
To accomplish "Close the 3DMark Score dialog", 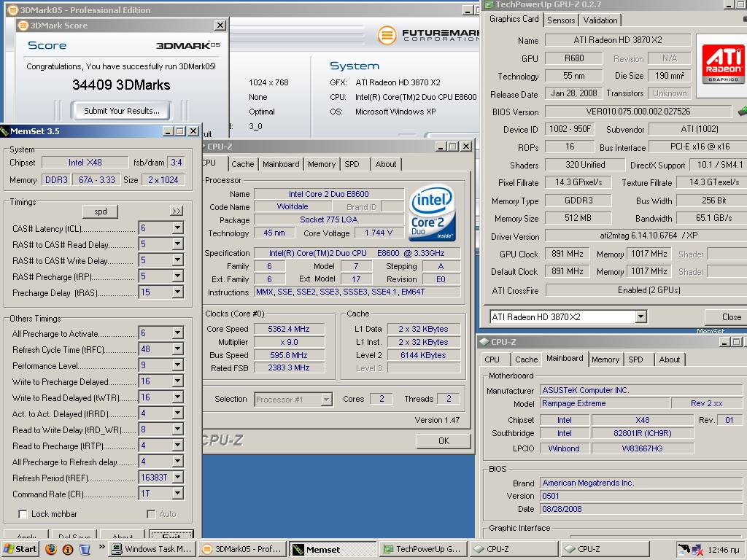I will 220,26.
